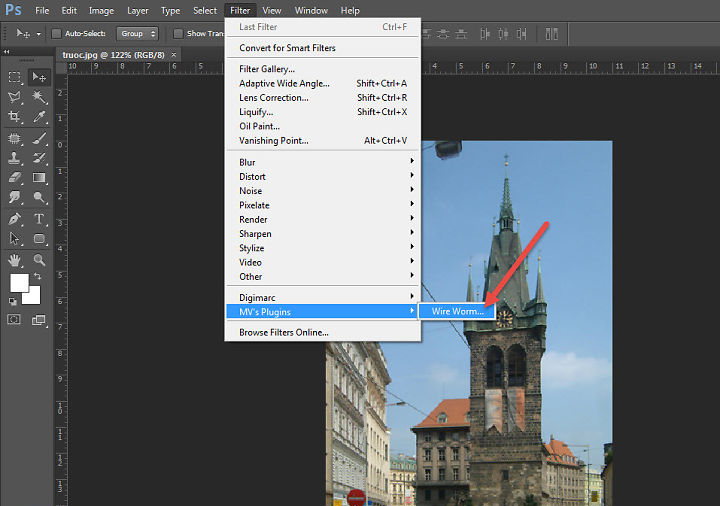Open the Edit menu
The image size is (720, 506).
point(69,10)
